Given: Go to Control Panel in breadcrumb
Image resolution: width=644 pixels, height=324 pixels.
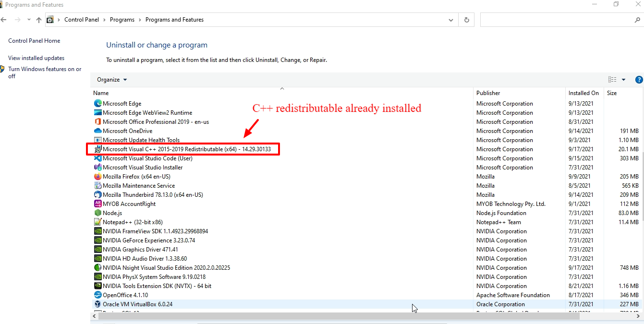Looking at the screenshot, I should 82,20.
